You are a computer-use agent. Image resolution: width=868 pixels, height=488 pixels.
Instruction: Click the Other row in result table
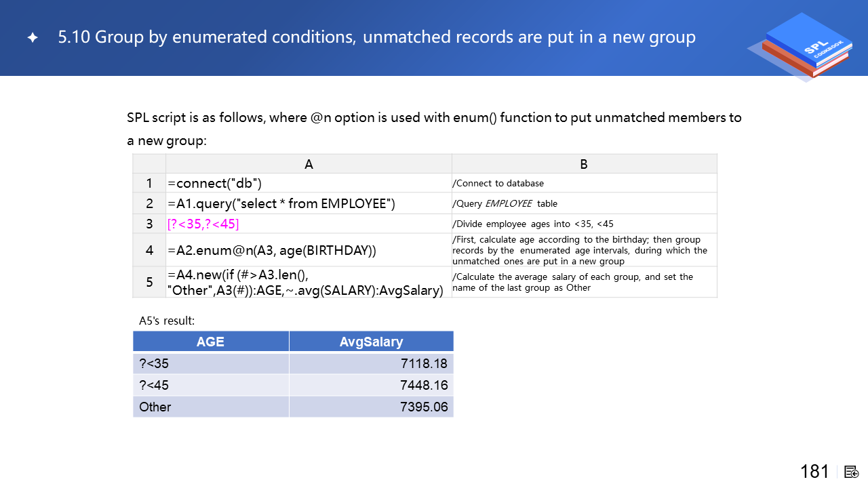(155, 407)
